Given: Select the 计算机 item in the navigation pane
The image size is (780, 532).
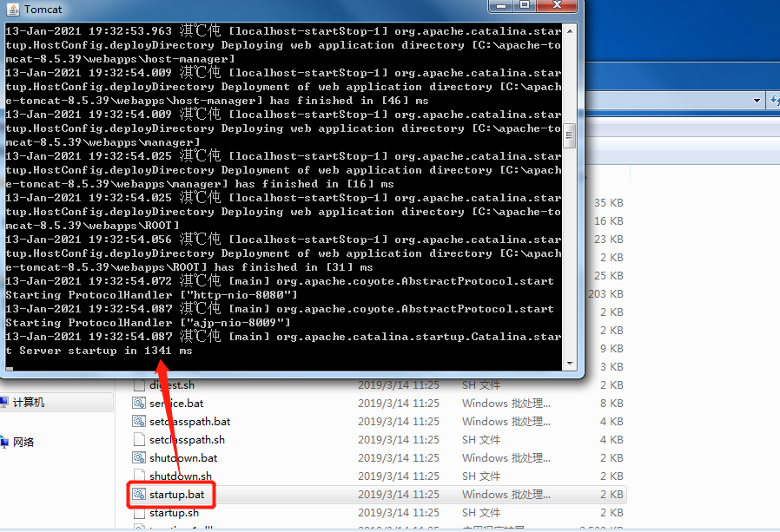Looking at the screenshot, I should (x=56, y=402).
